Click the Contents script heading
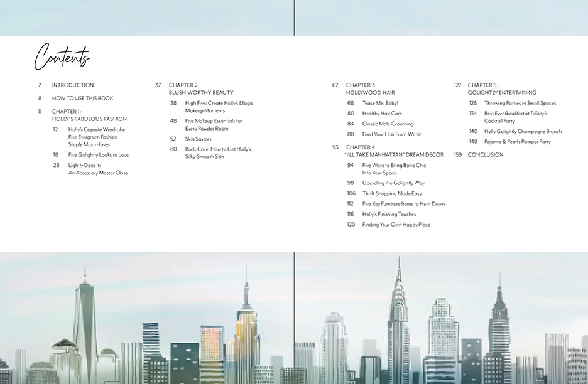This screenshot has height=384, width=588. click(62, 57)
